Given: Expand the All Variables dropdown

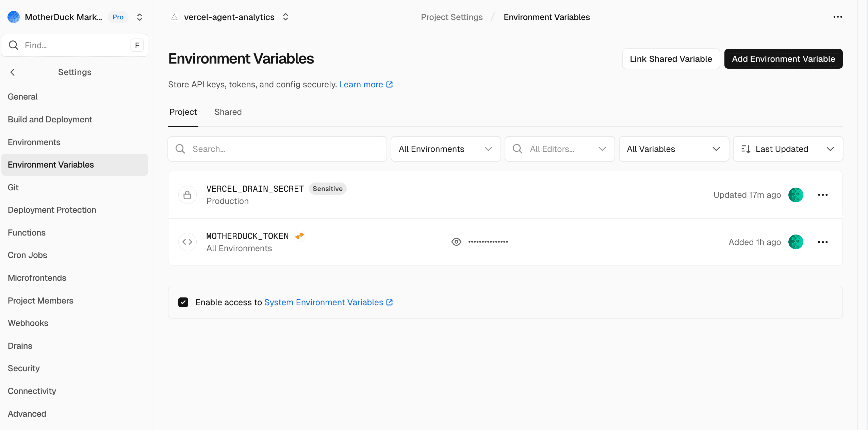Looking at the screenshot, I should [x=674, y=149].
